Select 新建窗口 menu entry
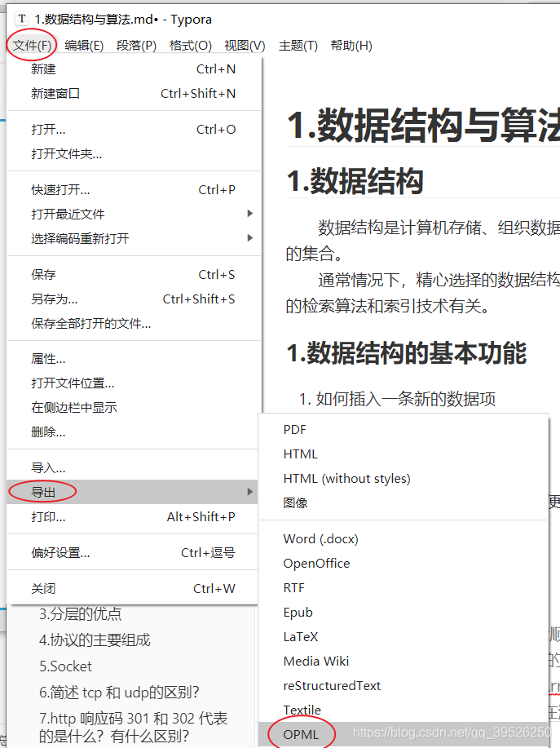This screenshot has height=748, width=560. (x=134, y=94)
